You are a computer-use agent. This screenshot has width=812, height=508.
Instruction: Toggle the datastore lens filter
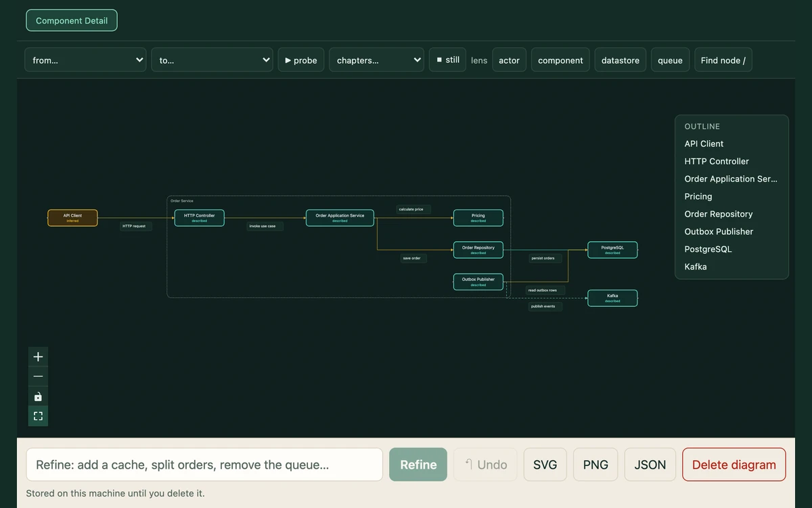tap(621, 60)
